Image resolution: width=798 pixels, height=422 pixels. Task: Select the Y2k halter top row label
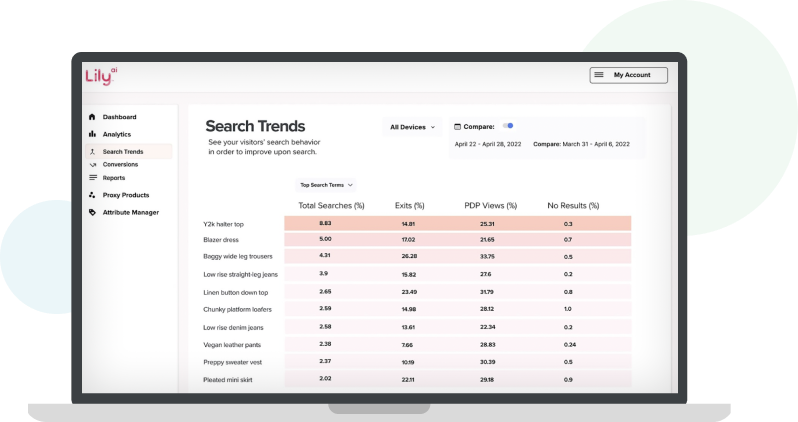tap(223, 224)
